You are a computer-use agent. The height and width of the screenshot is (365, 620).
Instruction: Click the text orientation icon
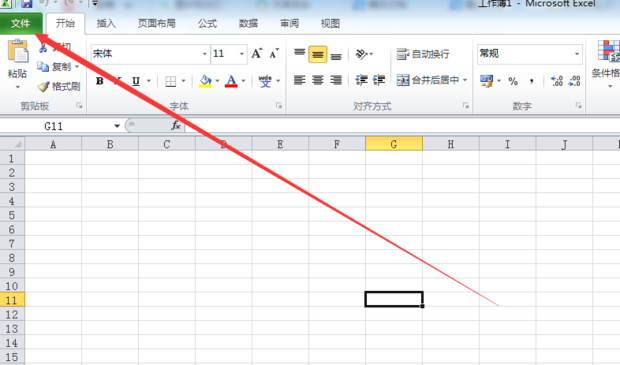[x=362, y=54]
